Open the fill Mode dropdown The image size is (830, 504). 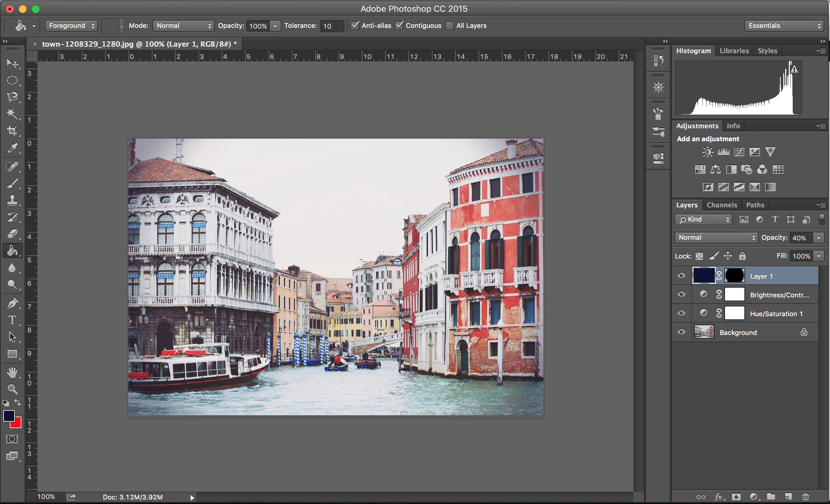pyautogui.click(x=183, y=26)
